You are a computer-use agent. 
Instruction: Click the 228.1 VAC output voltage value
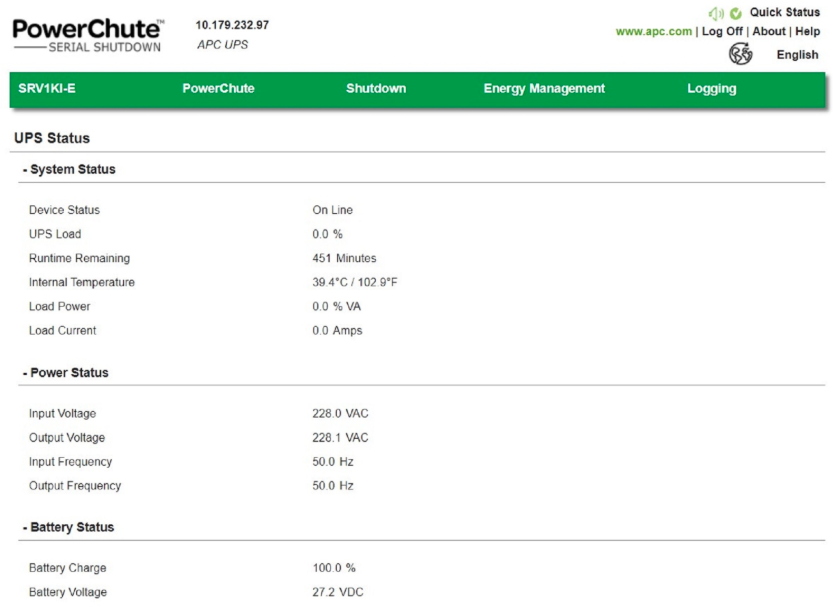[341, 438]
